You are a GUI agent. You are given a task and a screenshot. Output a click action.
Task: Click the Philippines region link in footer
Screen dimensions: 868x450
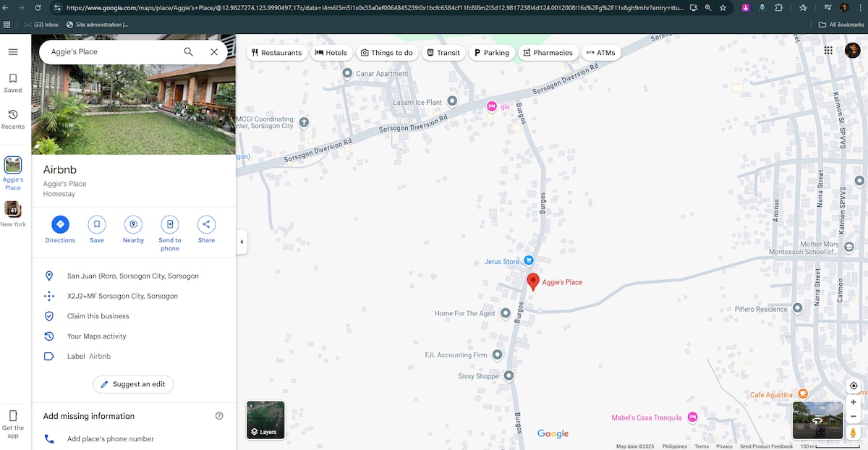[675, 446]
